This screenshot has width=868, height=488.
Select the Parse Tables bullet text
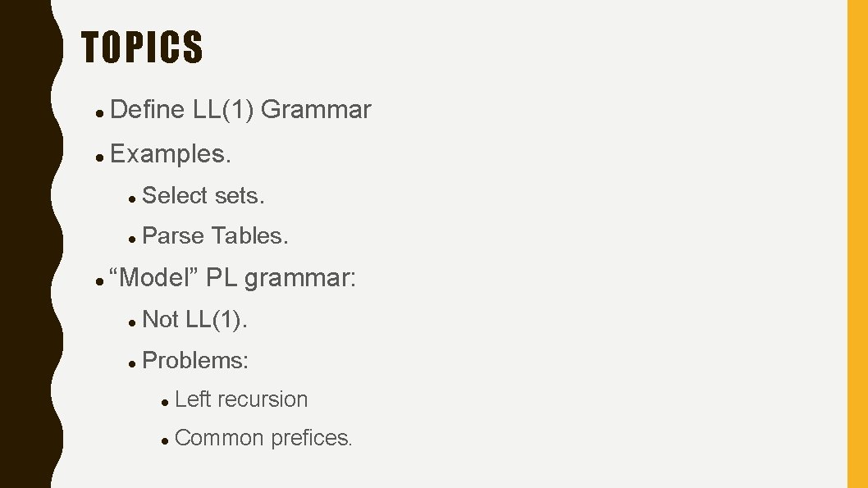pos(215,236)
